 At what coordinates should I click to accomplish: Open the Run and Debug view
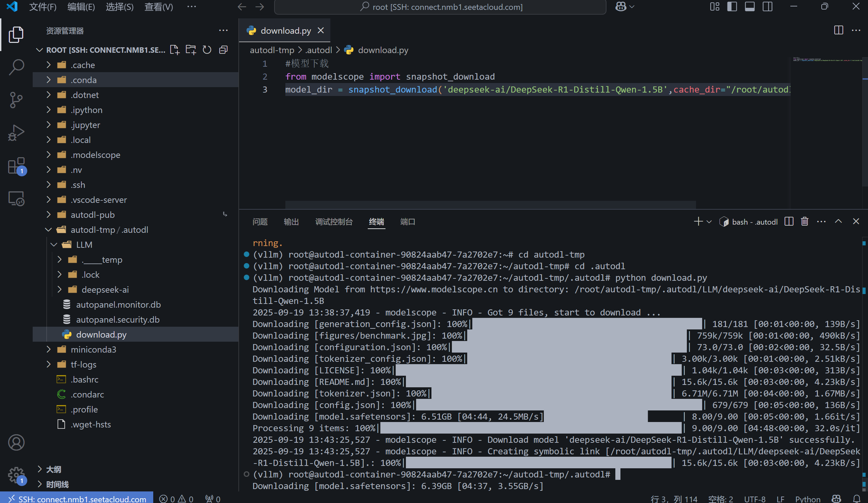pyautogui.click(x=16, y=132)
